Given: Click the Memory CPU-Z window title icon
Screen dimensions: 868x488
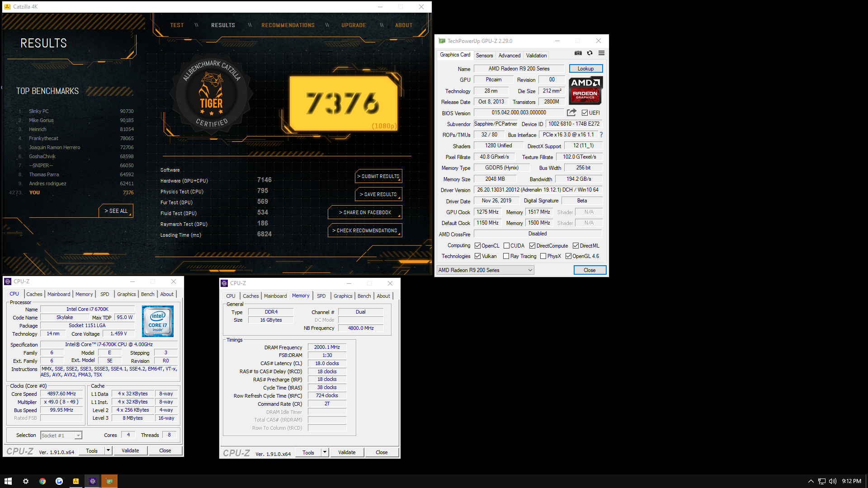Looking at the screenshot, I should (x=224, y=283).
